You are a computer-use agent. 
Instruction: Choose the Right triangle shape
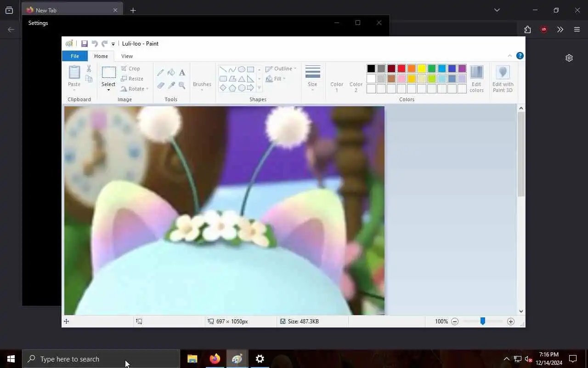click(x=250, y=79)
